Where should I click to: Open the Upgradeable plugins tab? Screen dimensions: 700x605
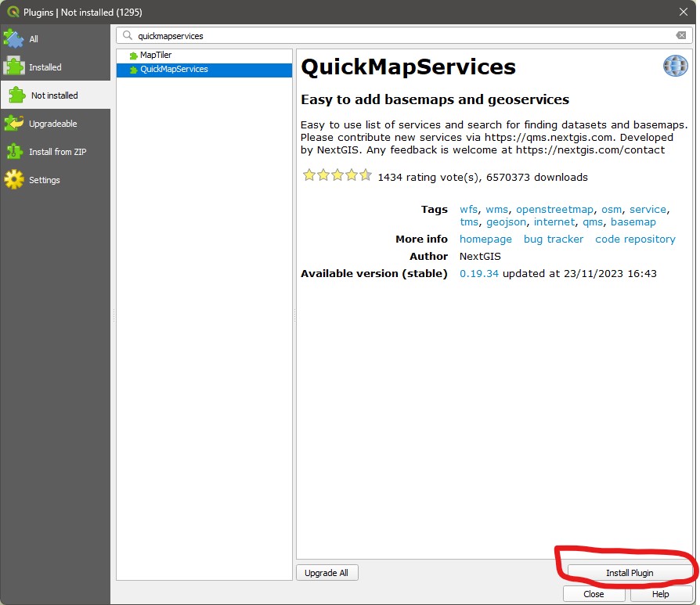pyautogui.click(x=56, y=123)
